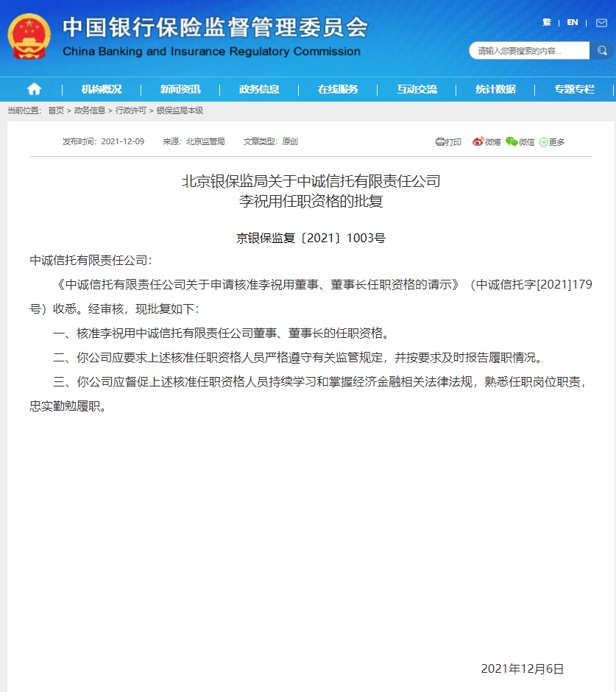
Task: Switch site language to EN
Action: (x=573, y=23)
